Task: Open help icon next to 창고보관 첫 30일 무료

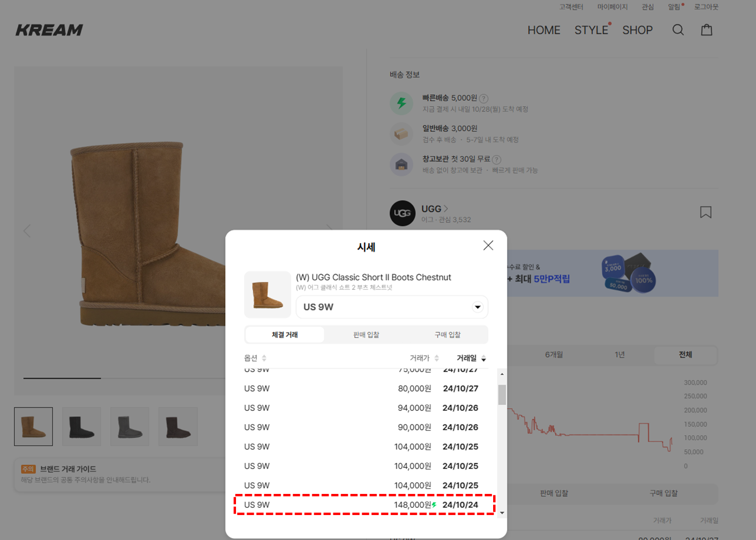Action: 497,159
